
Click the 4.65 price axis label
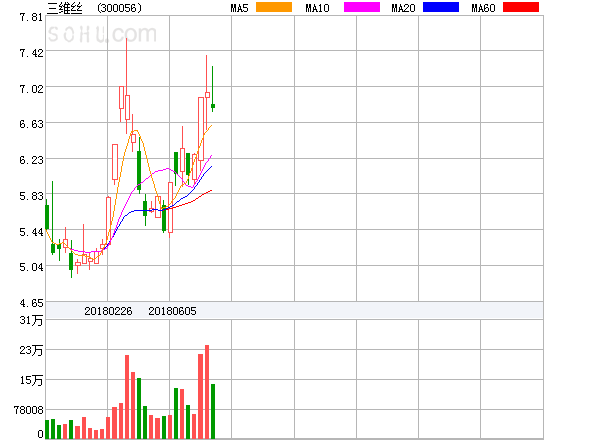(31, 303)
